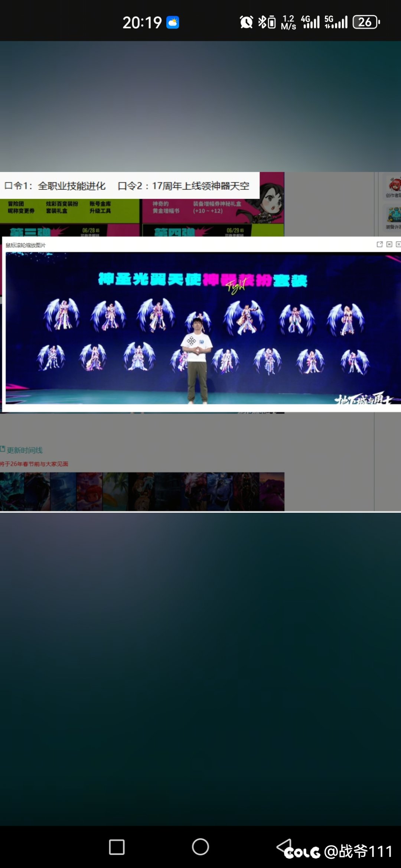Viewport: 401px width, 868px height.
Task: Close the image zoom popup
Action: click(398, 244)
